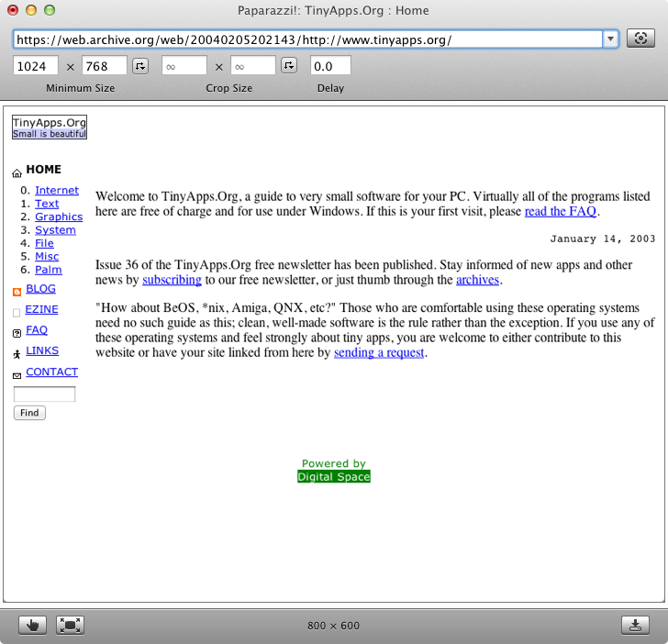
Task: Click the 'sending a request' link
Action: (x=379, y=352)
